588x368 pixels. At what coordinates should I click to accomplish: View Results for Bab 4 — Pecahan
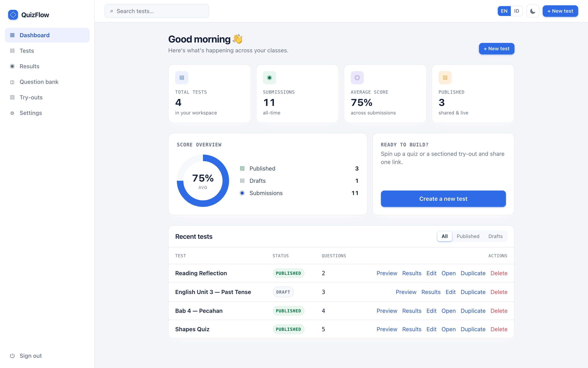click(412, 311)
